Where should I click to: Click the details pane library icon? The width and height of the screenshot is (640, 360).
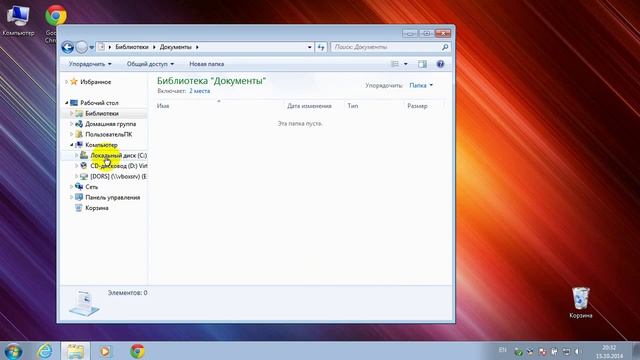tap(84, 303)
